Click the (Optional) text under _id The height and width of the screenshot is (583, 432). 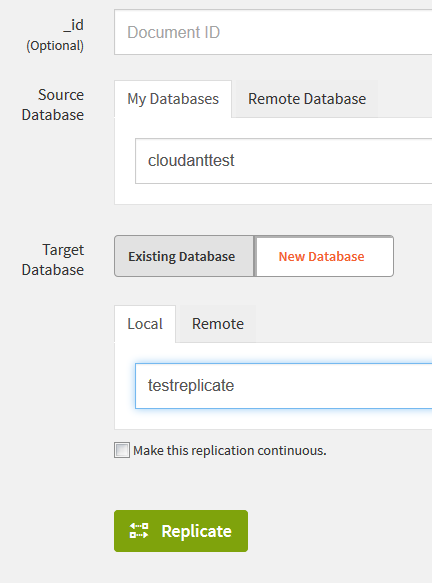coord(55,46)
